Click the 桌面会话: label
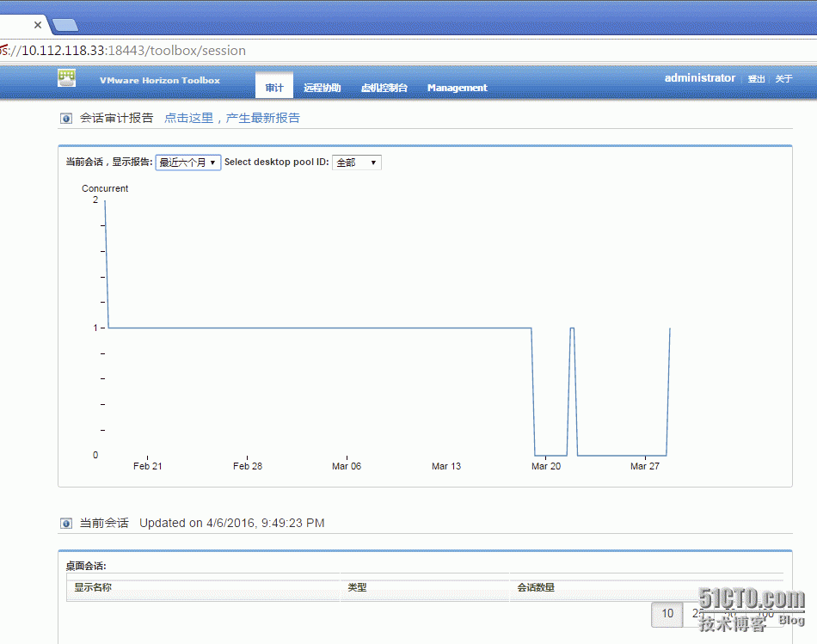The width and height of the screenshot is (817, 644). point(86,566)
